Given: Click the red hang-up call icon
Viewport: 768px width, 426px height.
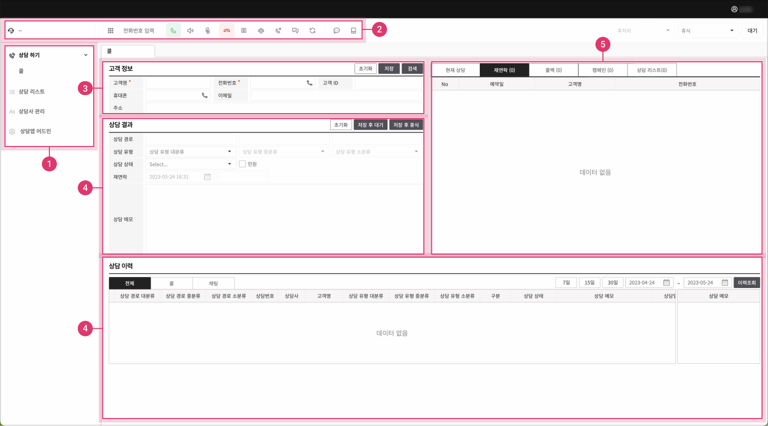Looking at the screenshot, I should click(227, 31).
